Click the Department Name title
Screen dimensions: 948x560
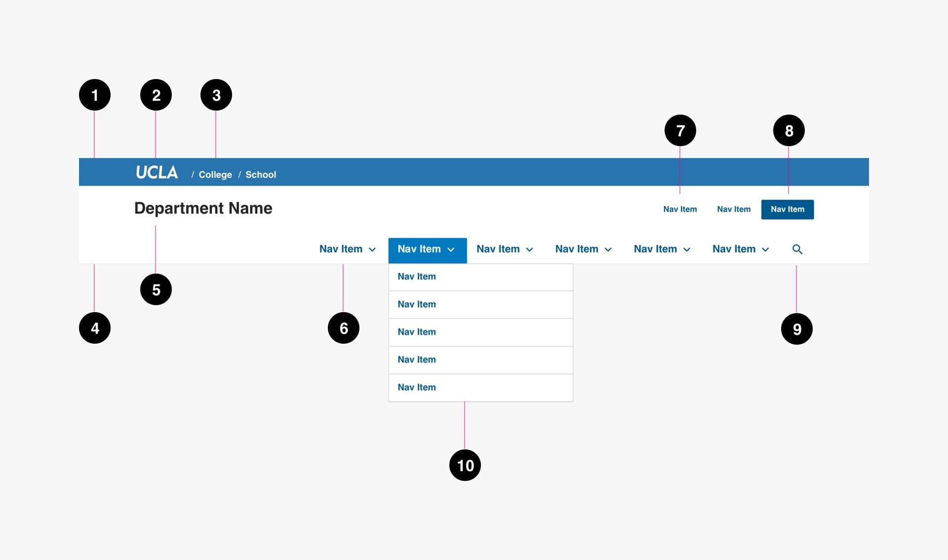point(203,208)
